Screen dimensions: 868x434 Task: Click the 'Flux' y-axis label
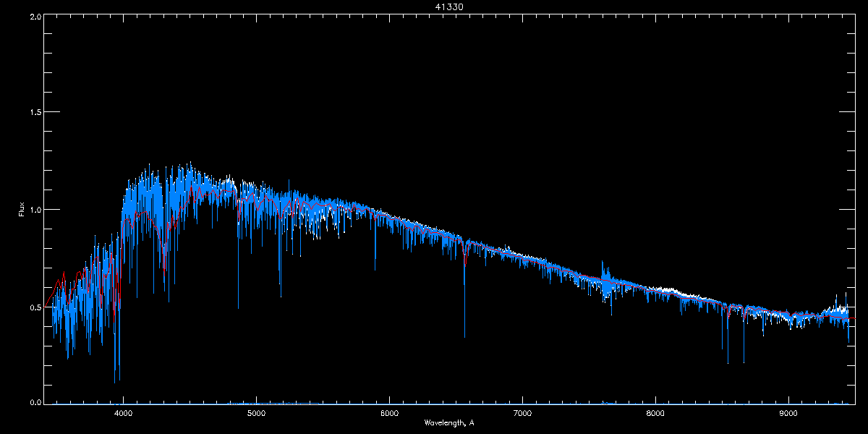22,208
